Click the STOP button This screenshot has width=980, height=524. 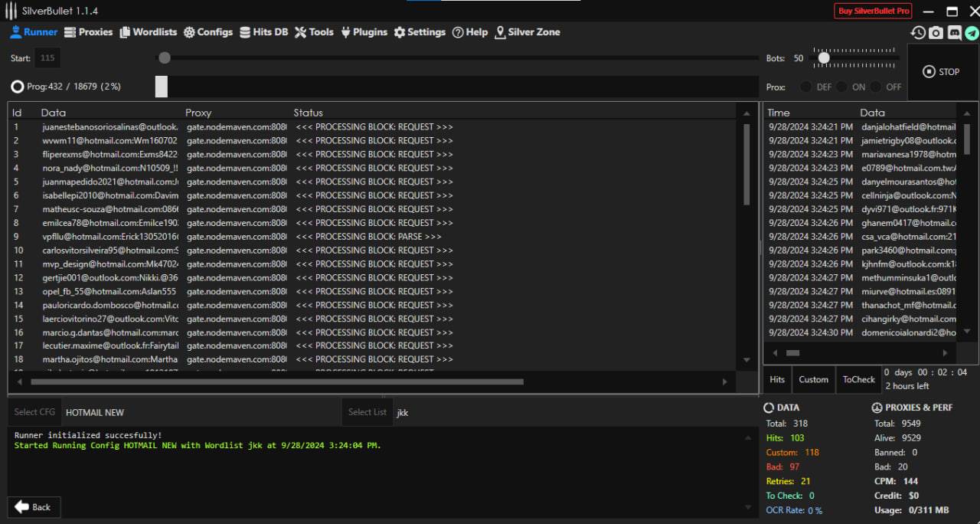click(x=941, y=71)
